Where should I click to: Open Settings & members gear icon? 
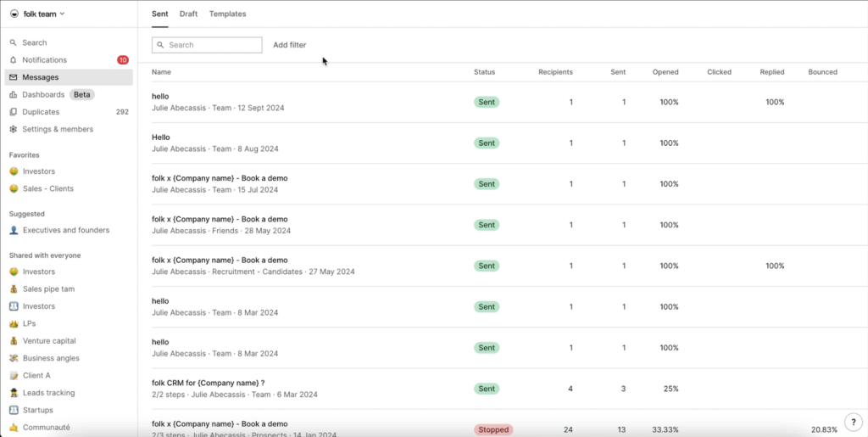[14, 130]
